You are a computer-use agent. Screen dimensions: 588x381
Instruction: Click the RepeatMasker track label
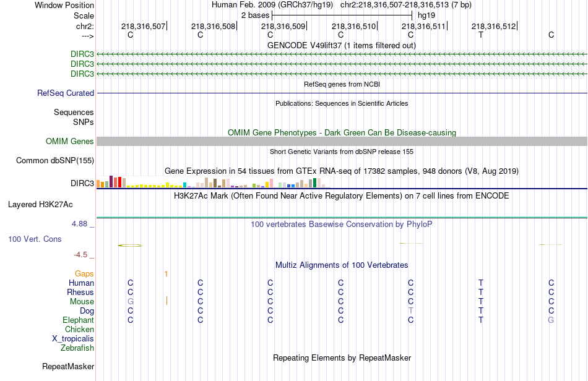68,366
